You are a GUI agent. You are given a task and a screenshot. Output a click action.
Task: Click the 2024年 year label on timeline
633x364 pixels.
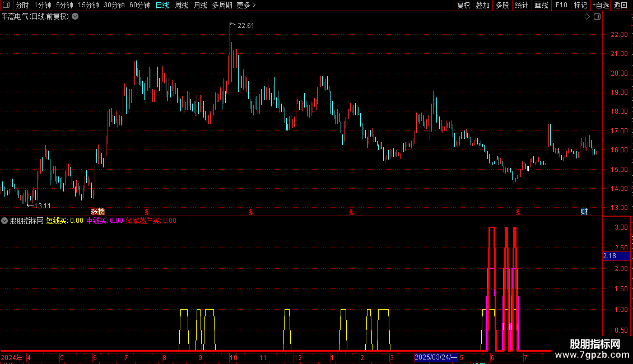click(x=12, y=357)
